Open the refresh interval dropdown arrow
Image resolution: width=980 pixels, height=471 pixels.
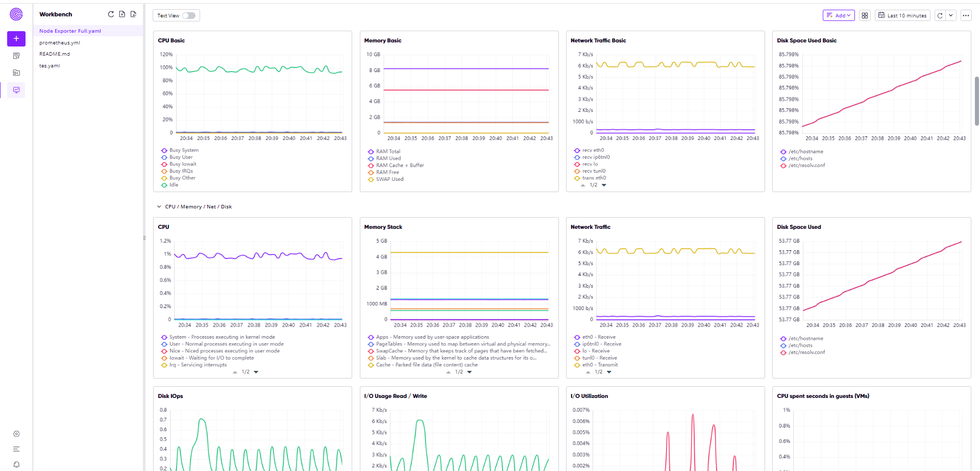951,15
